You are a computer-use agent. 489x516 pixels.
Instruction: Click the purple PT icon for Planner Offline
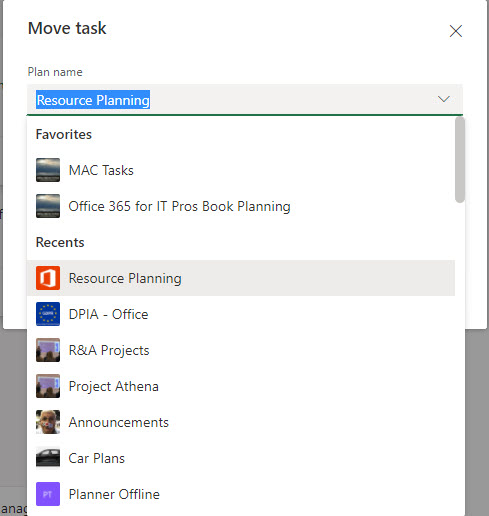coord(48,494)
